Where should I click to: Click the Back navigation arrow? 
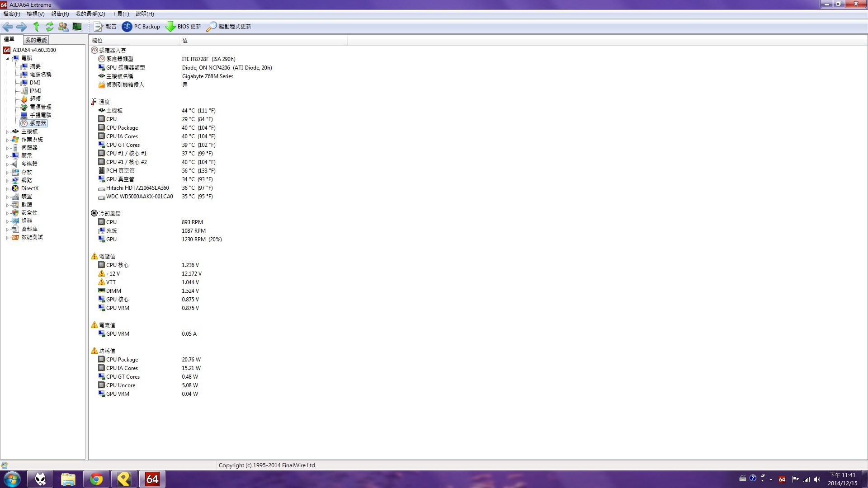pyautogui.click(x=8, y=27)
